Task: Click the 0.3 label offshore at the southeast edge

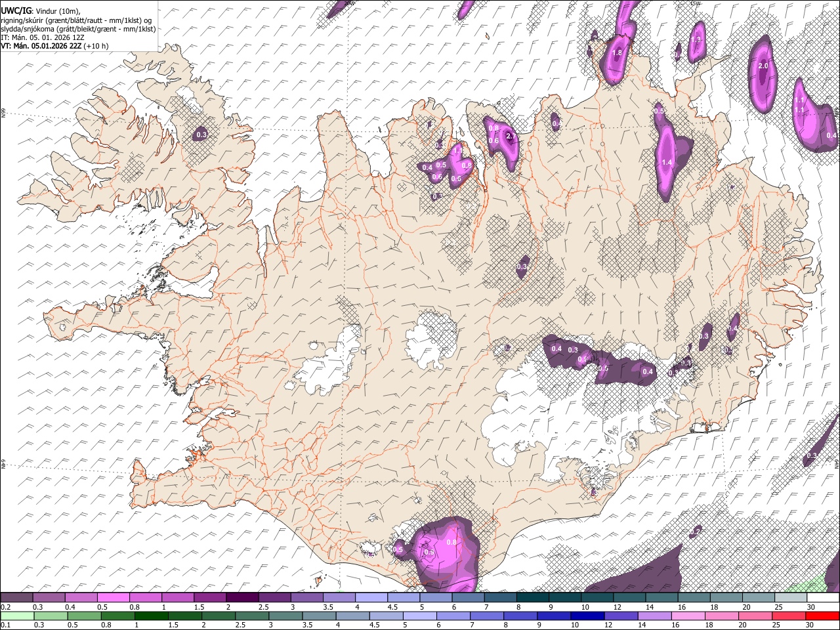Action: point(812,456)
